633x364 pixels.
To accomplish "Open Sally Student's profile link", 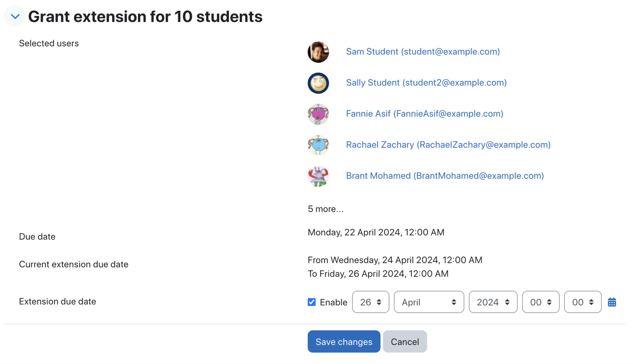I will 426,83.
